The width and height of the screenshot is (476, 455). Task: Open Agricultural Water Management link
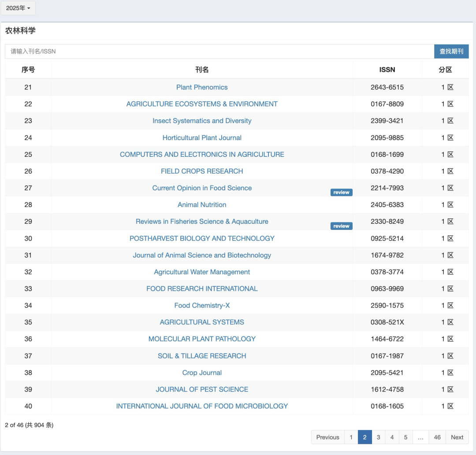point(202,272)
